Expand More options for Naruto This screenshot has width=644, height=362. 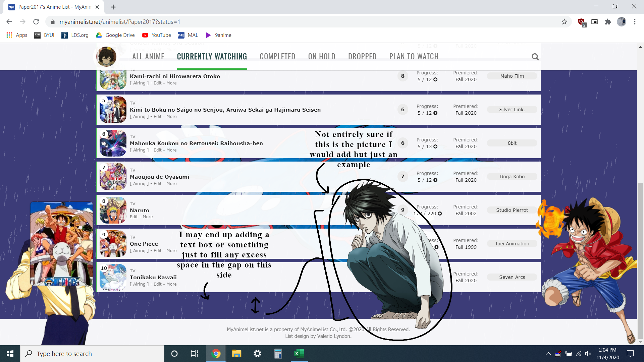tap(148, 217)
